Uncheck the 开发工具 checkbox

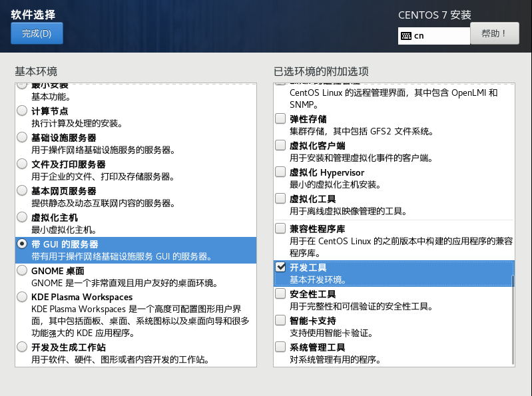coord(280,267)
